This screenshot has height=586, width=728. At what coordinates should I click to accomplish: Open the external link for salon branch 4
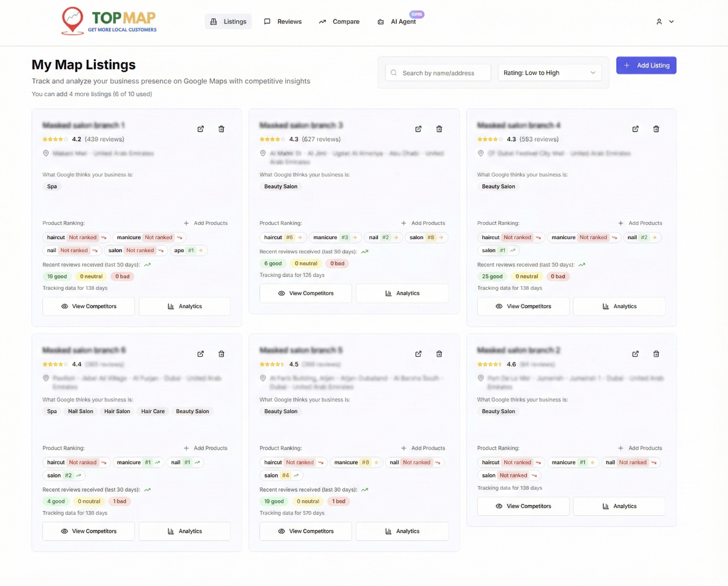635,129
